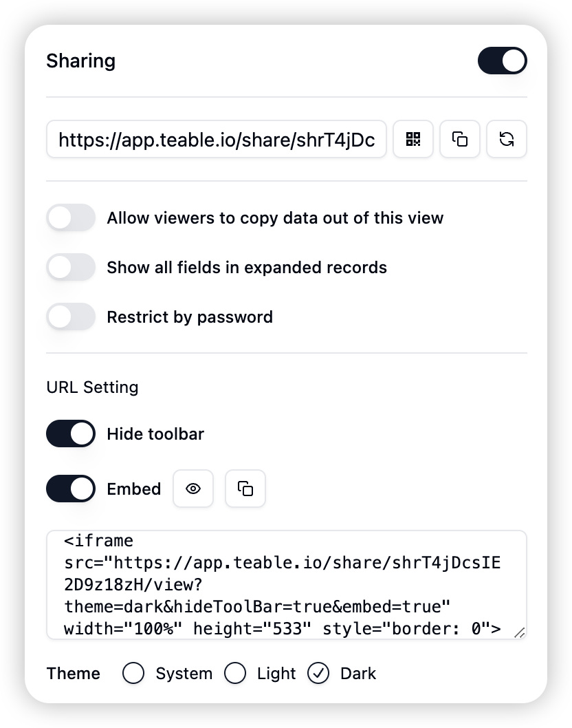Click the Embed label text
The image size is (572, 728).
[x=133, y=489]
